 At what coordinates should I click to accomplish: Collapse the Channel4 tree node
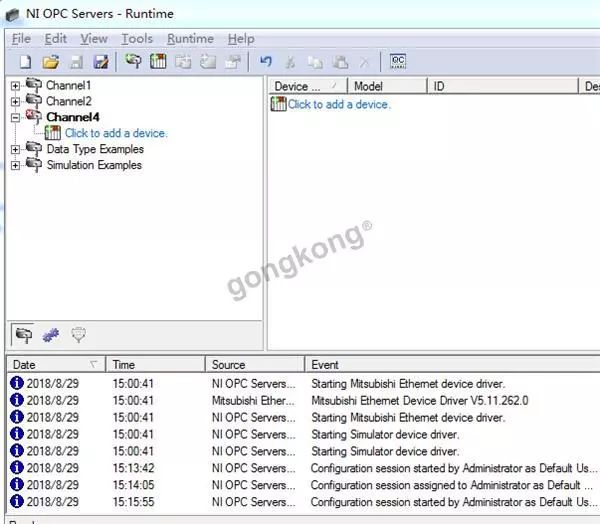(x=15, y=118)
